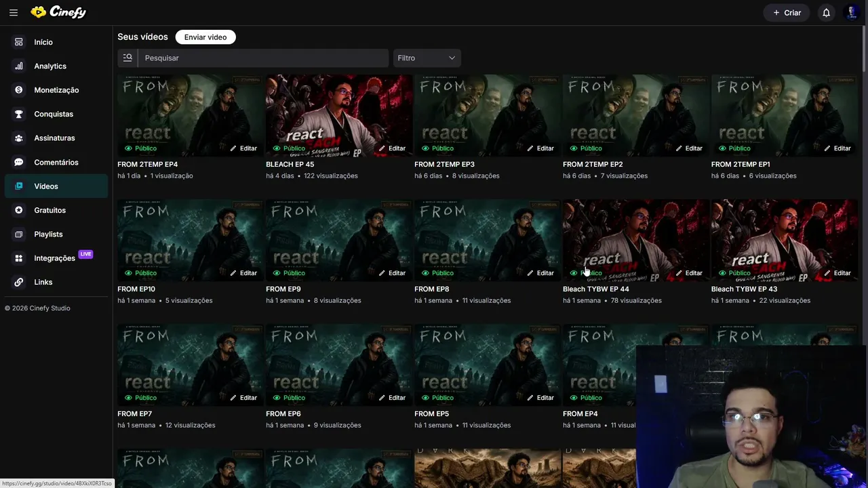
Task: Click the Playlists sidebar icon
Action: coord(19,234)
